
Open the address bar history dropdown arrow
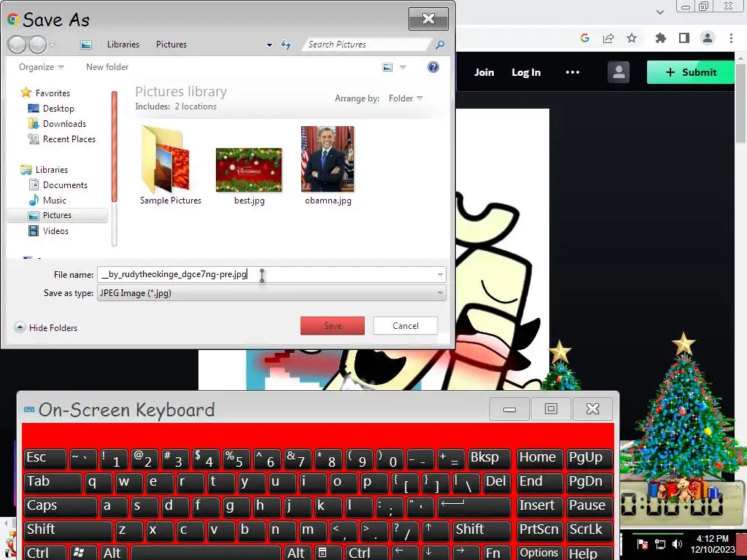[x=269, y=44]
